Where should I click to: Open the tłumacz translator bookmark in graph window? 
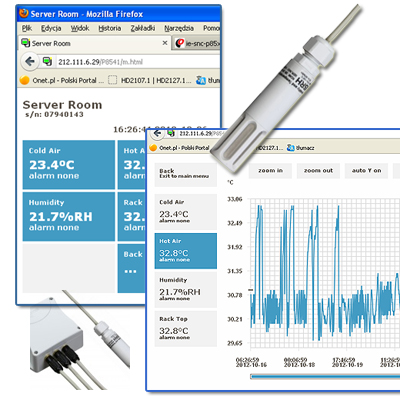[301, 148]
